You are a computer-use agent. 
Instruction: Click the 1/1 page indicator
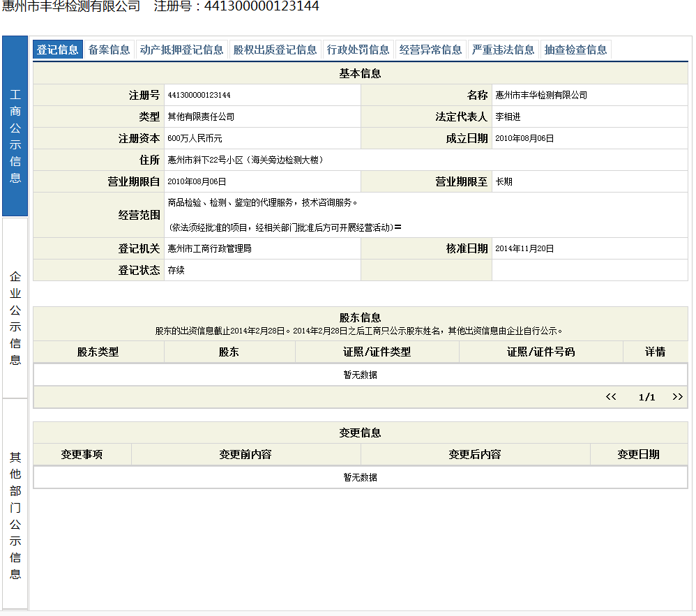pos(647,397)
